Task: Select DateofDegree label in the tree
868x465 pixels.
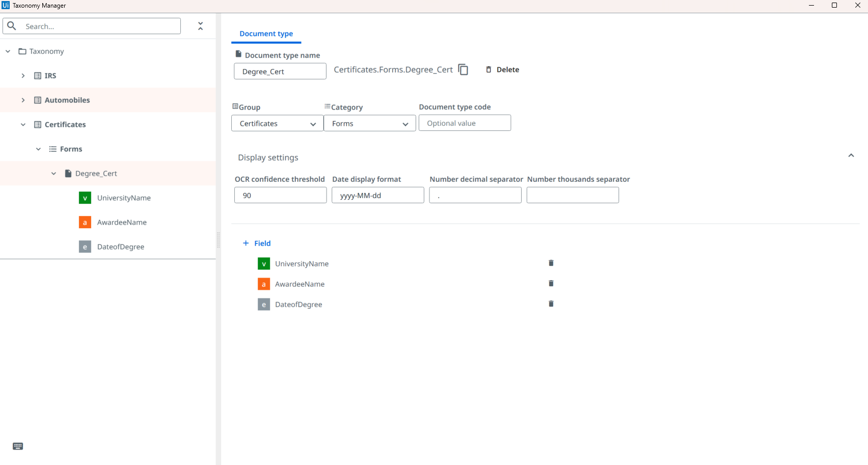Action: click(x=121, y=247)
